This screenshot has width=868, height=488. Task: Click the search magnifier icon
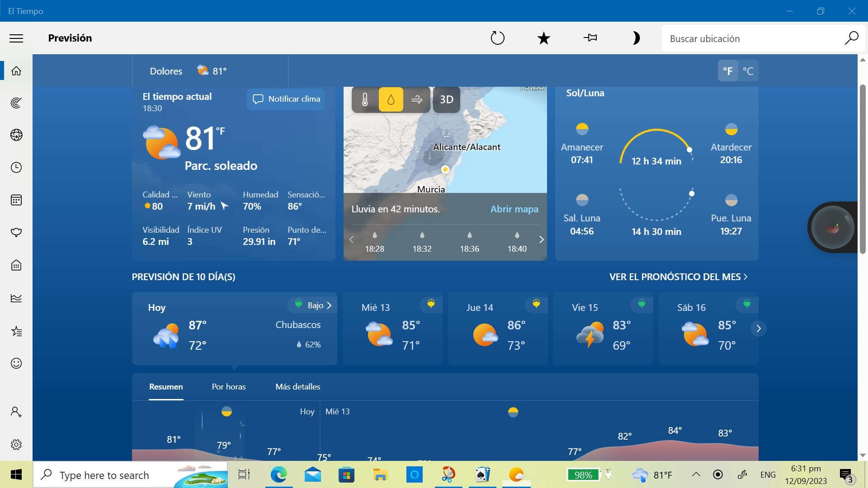point(851,38)
